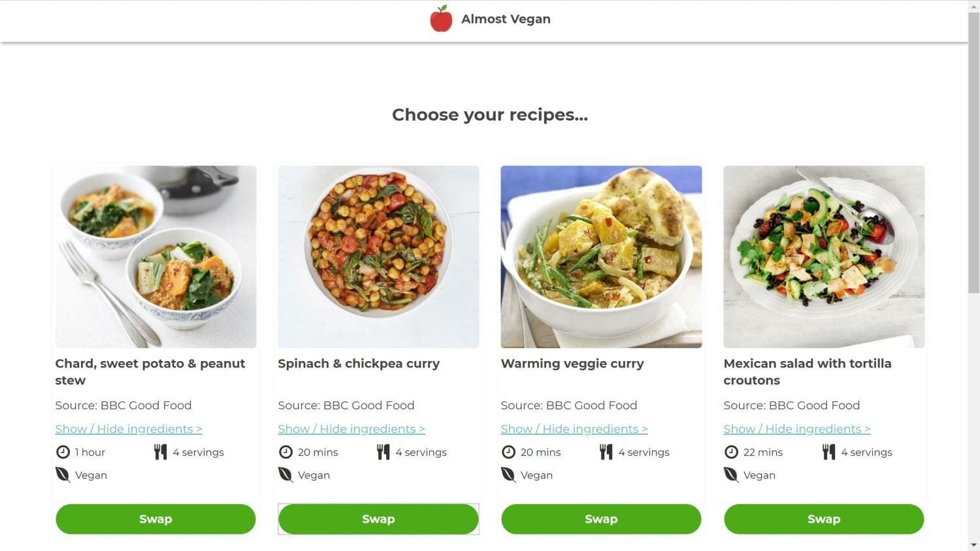Swap the Spinach & chickpea curry recipe

(x=378, y=519)
